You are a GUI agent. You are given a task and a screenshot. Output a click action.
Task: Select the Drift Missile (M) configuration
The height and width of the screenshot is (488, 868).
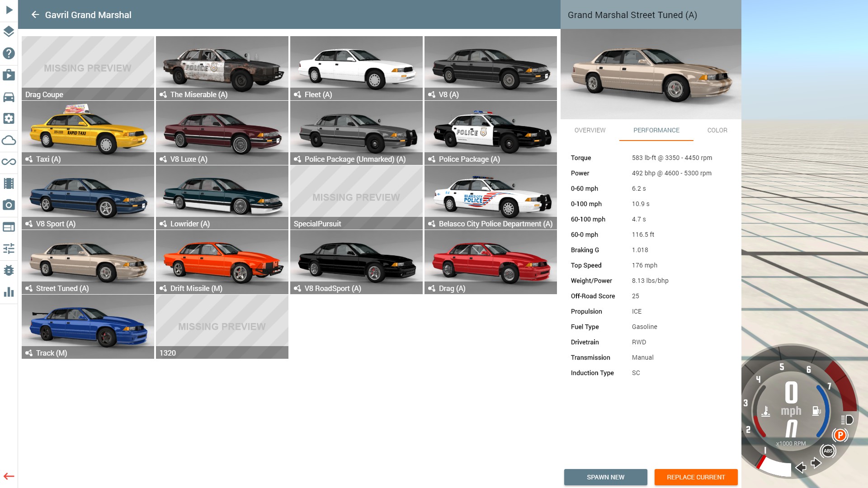pos(222,262)
